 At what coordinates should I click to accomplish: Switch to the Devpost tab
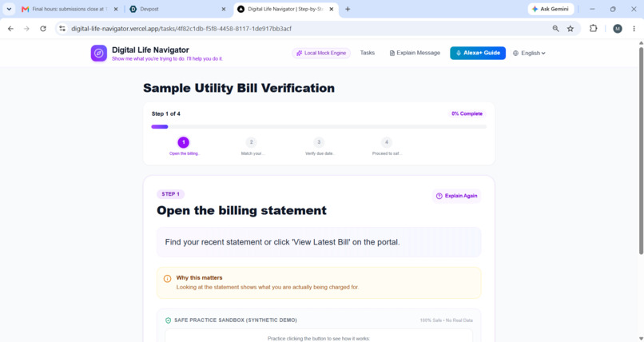(178, 9)
